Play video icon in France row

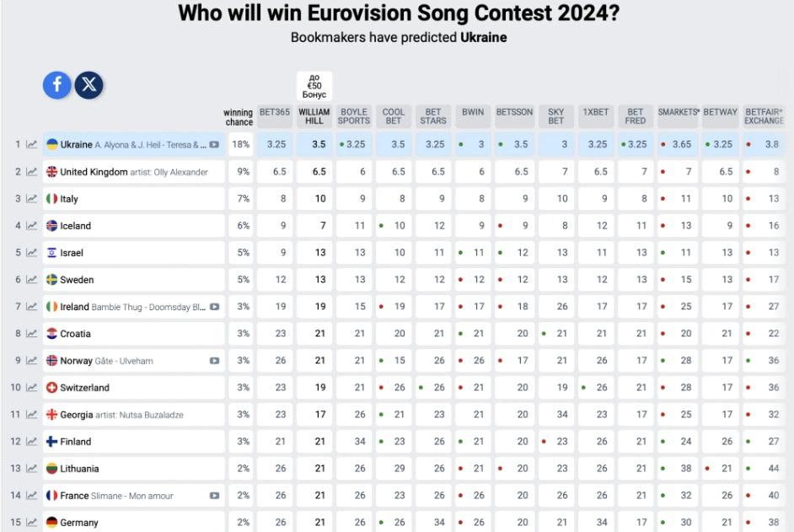[x=214, y=496]
